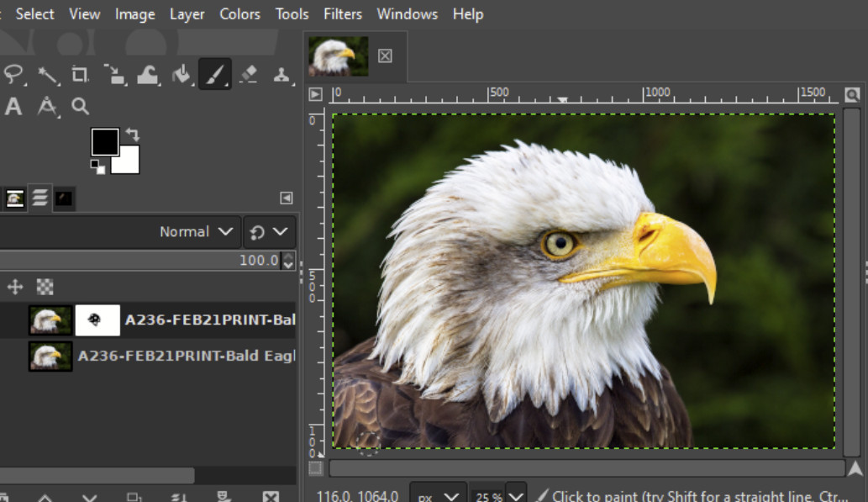
Task: Swap foreground and background colors
Action: 133,135
